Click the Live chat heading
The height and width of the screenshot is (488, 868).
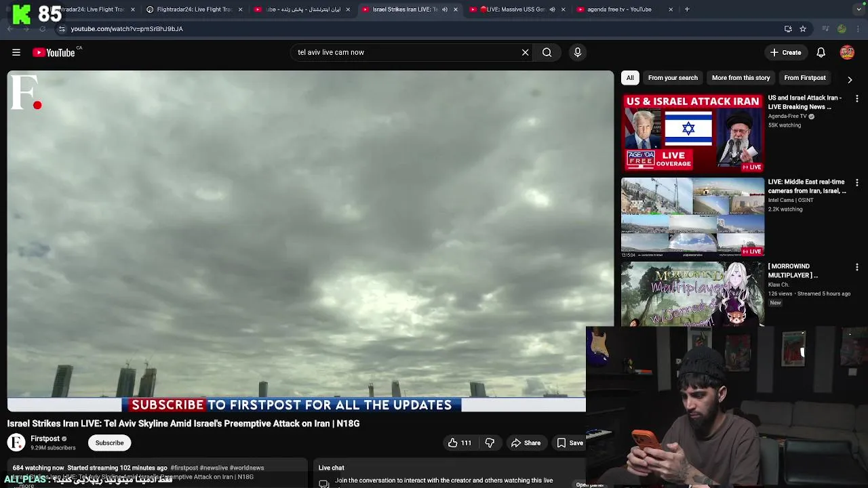(332, 468)
